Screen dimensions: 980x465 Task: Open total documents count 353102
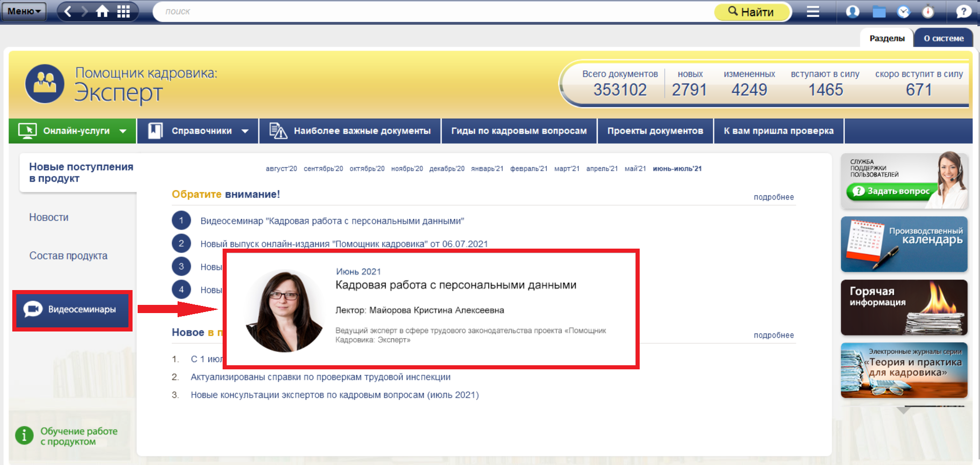click(x=620, y=90)
